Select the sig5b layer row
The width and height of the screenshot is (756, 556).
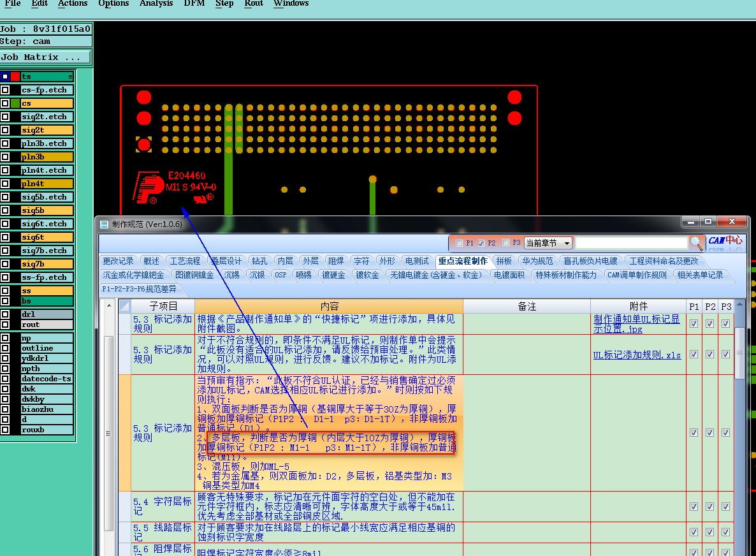click(47, 210)
